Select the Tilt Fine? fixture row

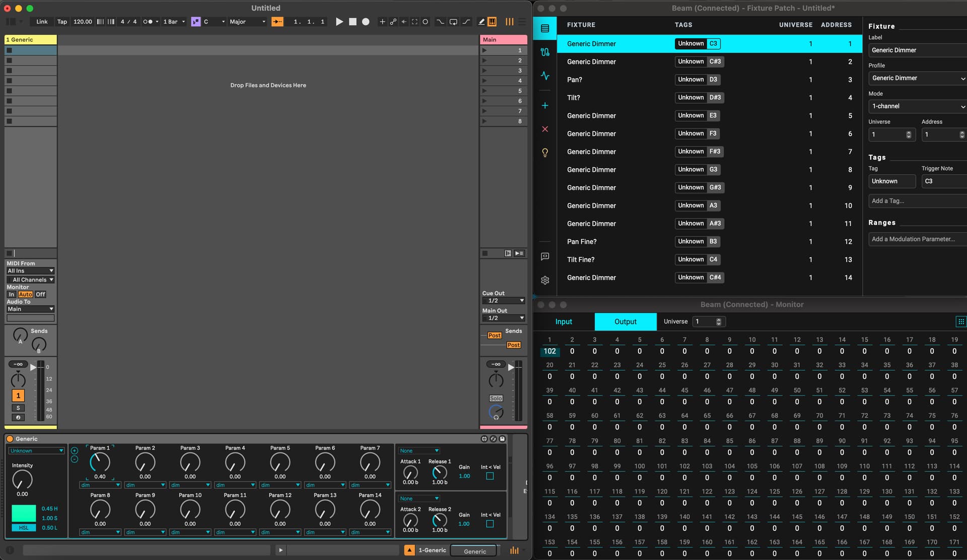[x=581, y=260]
